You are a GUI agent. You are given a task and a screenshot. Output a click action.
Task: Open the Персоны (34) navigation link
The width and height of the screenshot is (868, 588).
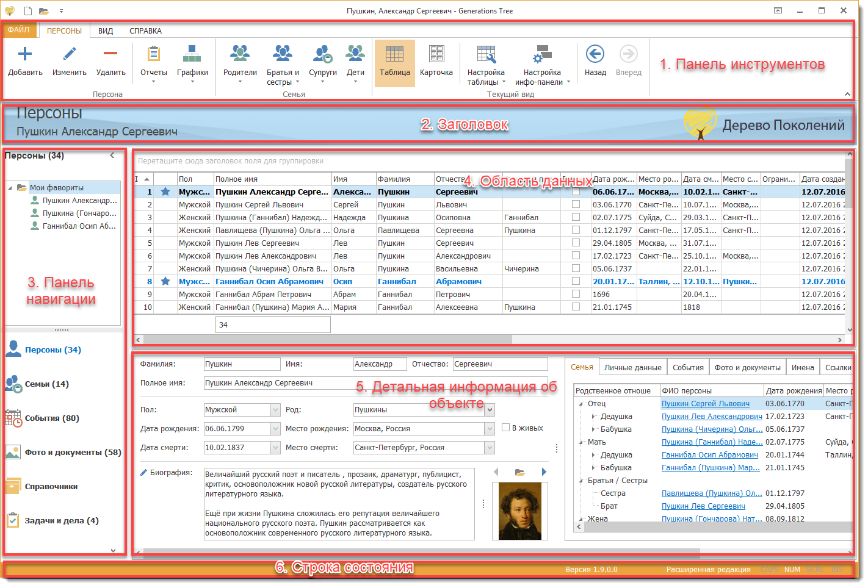click(x=52, y=350)
